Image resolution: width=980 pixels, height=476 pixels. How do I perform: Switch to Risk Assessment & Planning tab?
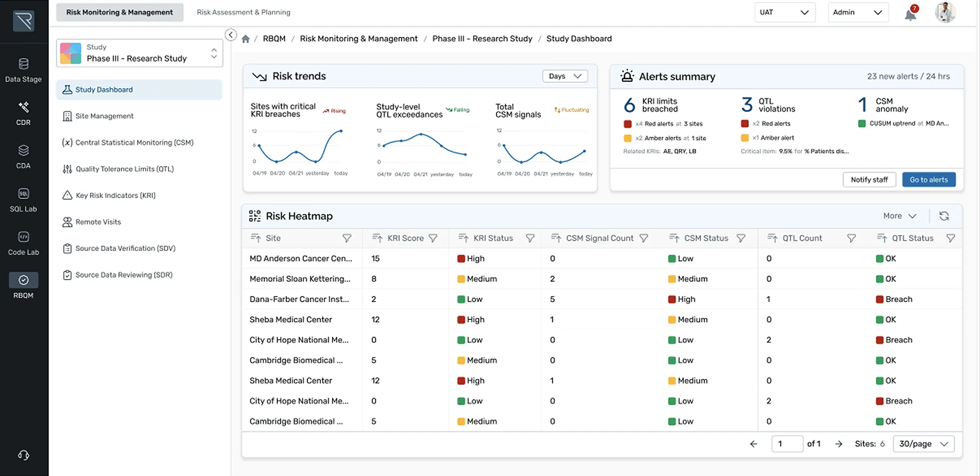point(243,12)
